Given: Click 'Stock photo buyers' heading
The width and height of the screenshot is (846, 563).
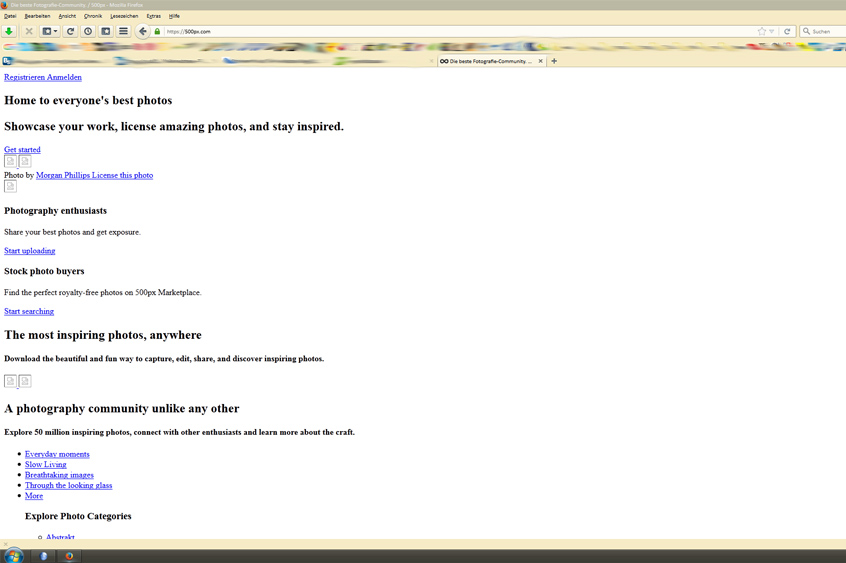Looking at the screenshot, I should [x=44, y=272].
